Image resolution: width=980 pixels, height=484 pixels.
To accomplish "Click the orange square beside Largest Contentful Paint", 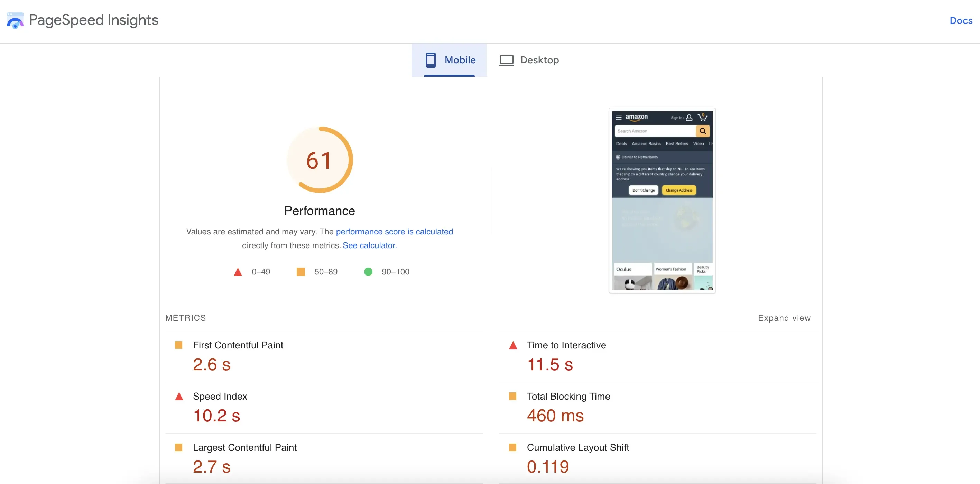I will [179, 447].
